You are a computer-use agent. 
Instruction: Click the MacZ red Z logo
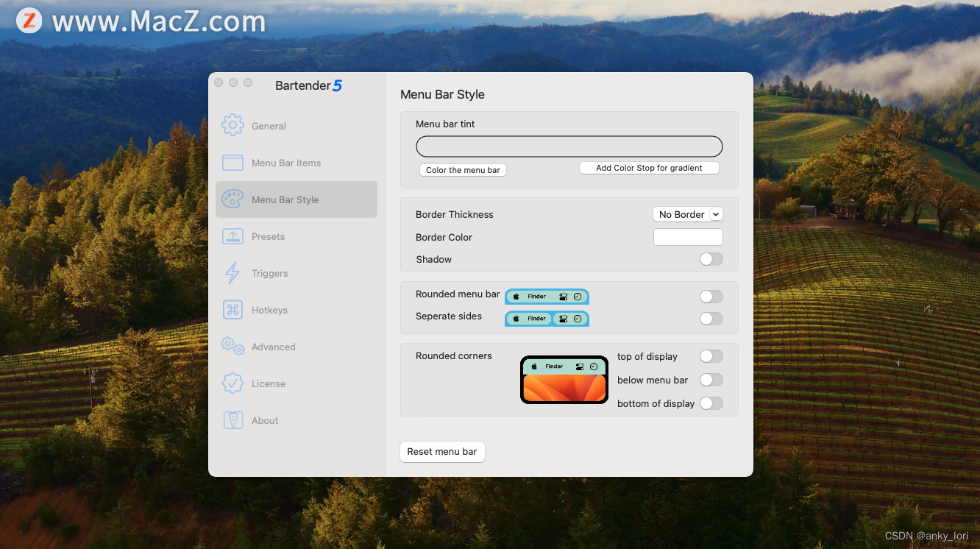tap(29, 20)
